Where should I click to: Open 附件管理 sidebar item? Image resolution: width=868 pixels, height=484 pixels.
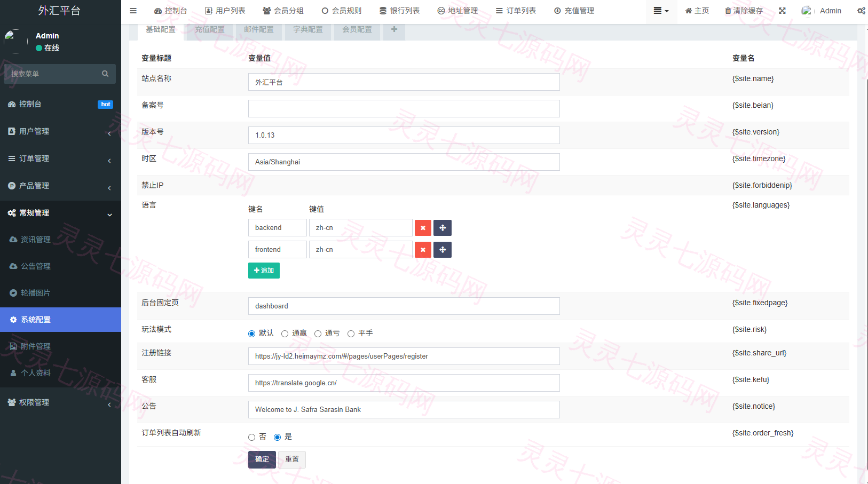60,346
